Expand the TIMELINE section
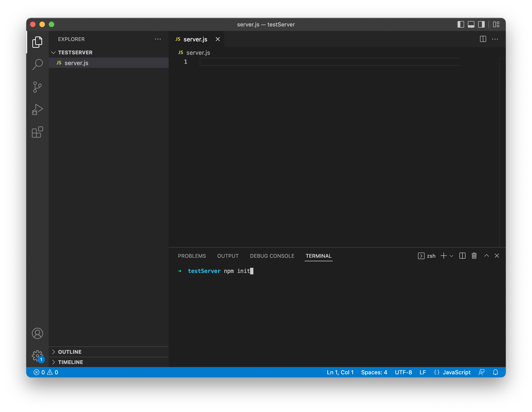Image resolution: width=532 pixels, height=412 pixels. click(x=70, y=362)
